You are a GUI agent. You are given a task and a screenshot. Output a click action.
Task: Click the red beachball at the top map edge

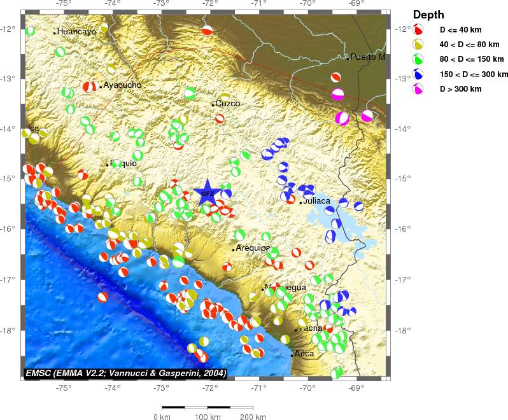(x=206, y=30)
